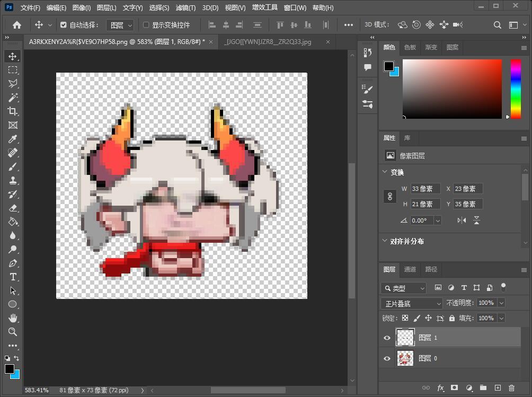Click the flip horizontal button in 变换
The image size is (532, 397).
(x=462, y=220)
